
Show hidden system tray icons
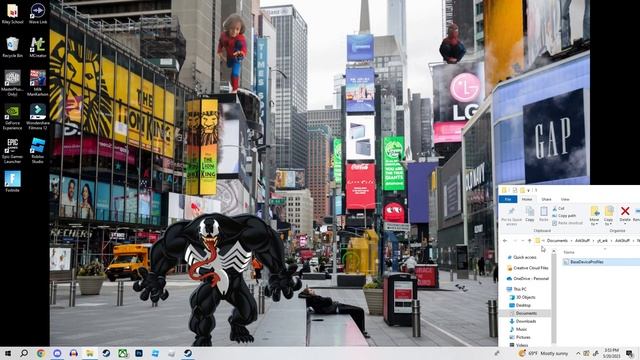[x=578, y=353]
